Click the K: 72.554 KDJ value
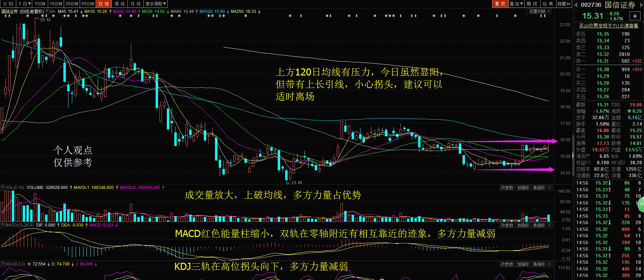The height and width of the screenshot is (280, 644). point(37,264)
